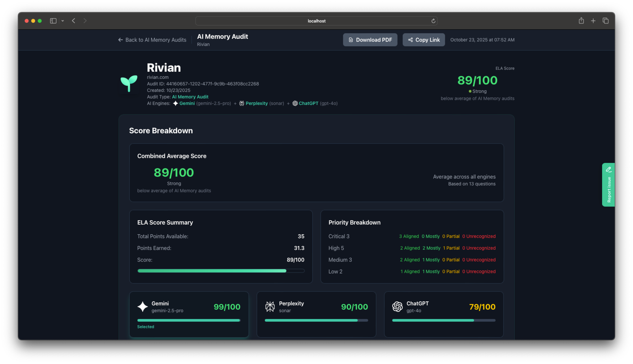633x364 pixels.
Task: Click 'Selected' label on Gemini card
Action: point(146,327)
